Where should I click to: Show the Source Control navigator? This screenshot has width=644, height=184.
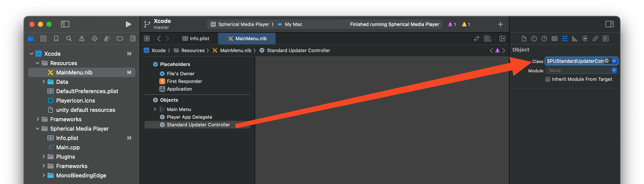43,39
